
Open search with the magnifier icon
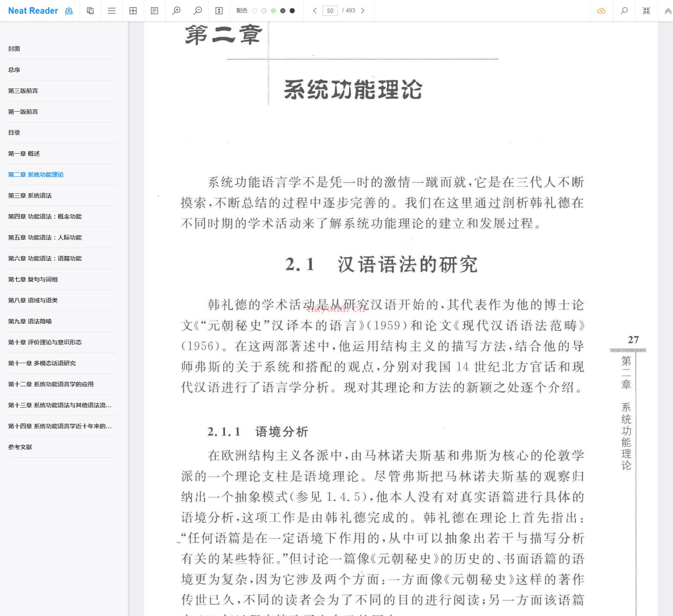click(x=624, y=11)
